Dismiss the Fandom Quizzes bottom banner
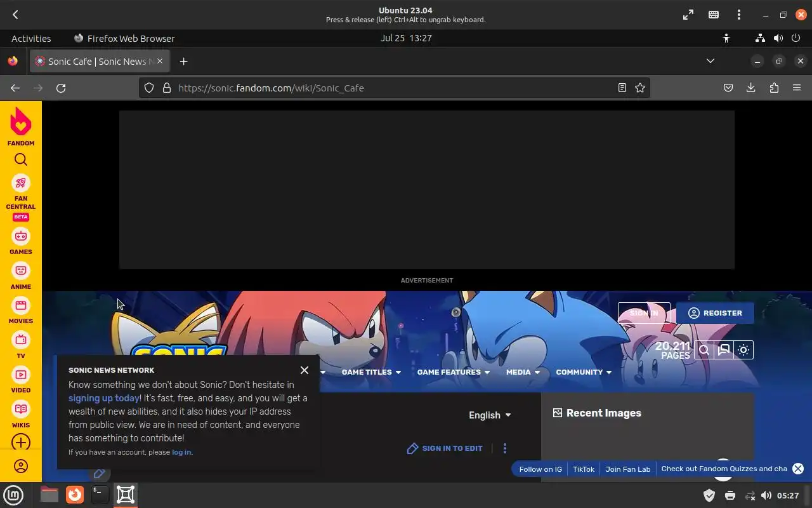The image size is (812, 508). 798,469
